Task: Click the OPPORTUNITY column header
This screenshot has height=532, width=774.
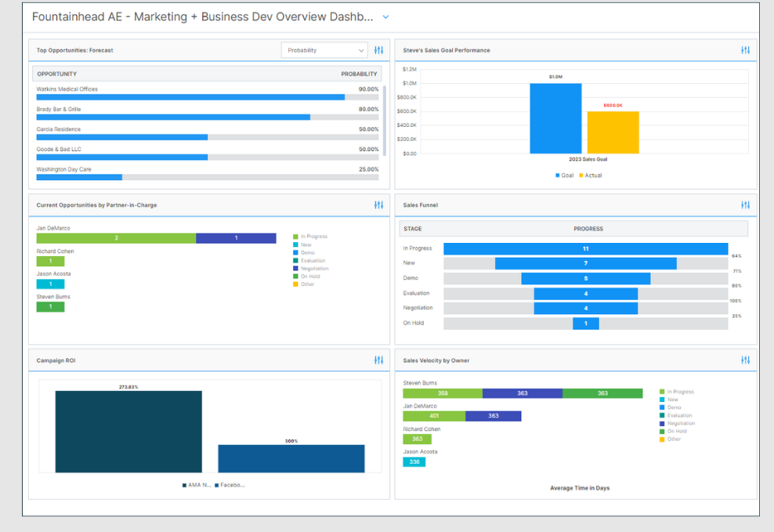Action: 56,74
